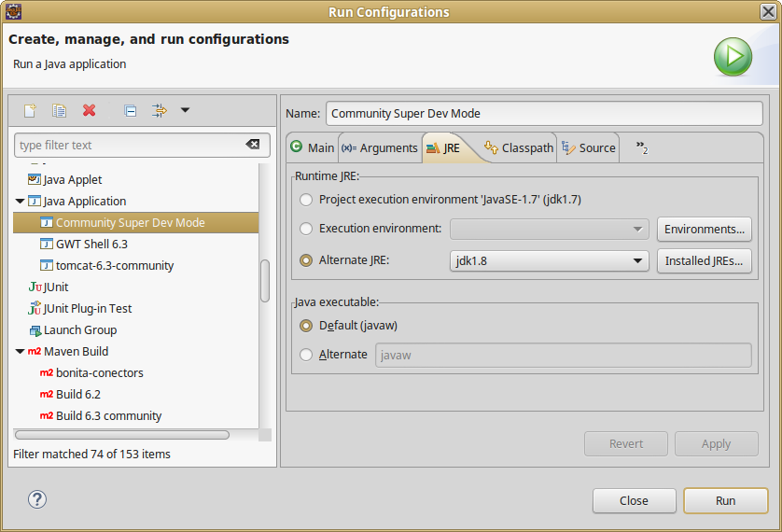Switch to the Arguments tab
Viewport: 782px width, 532px height.
380,148
